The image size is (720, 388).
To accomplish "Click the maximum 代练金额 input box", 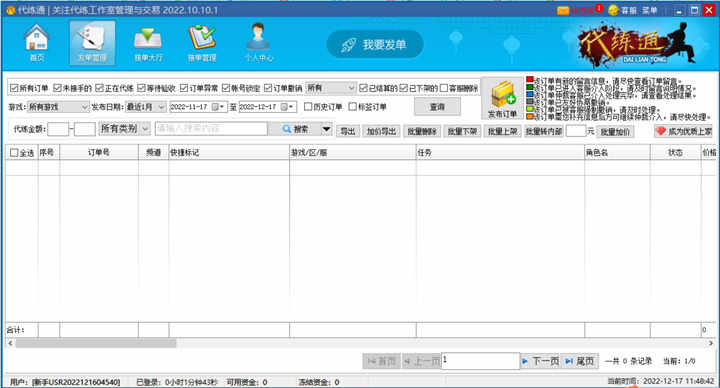I will (x=85, y=129).
